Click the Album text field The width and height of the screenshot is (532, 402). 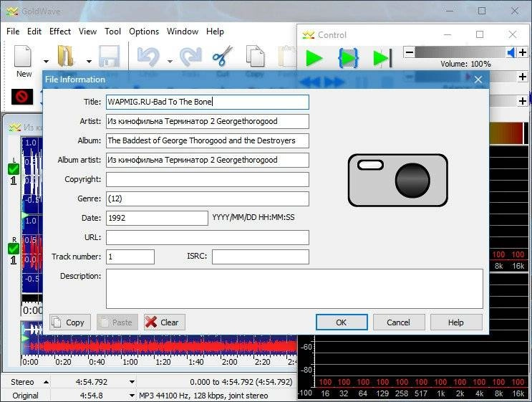(208, 140)
